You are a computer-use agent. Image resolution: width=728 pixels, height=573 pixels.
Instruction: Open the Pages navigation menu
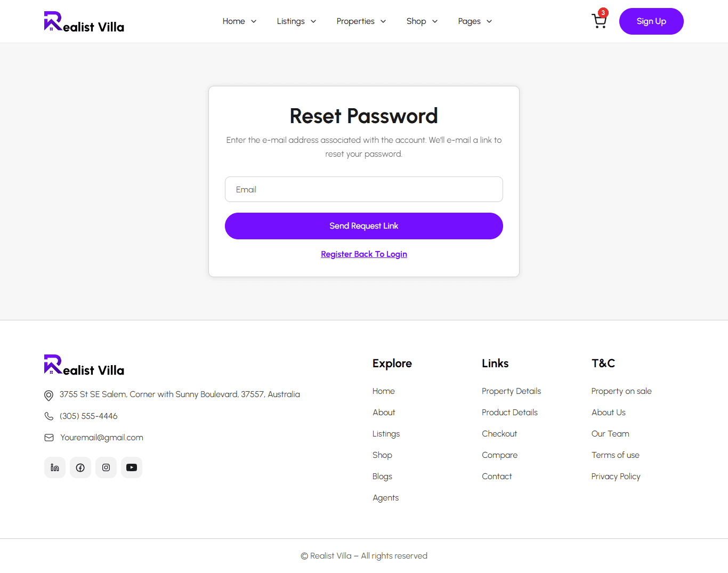click(475, 21)
